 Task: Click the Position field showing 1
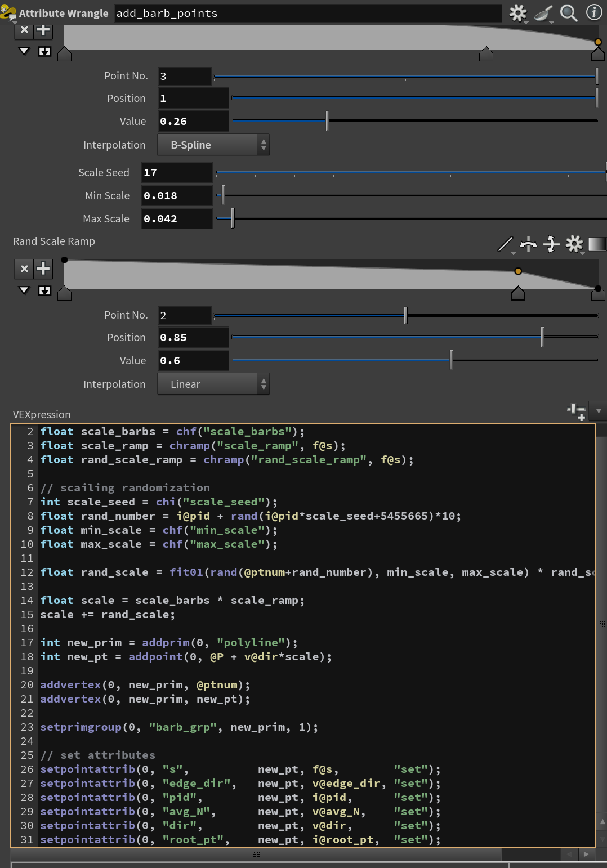[193, 98]
